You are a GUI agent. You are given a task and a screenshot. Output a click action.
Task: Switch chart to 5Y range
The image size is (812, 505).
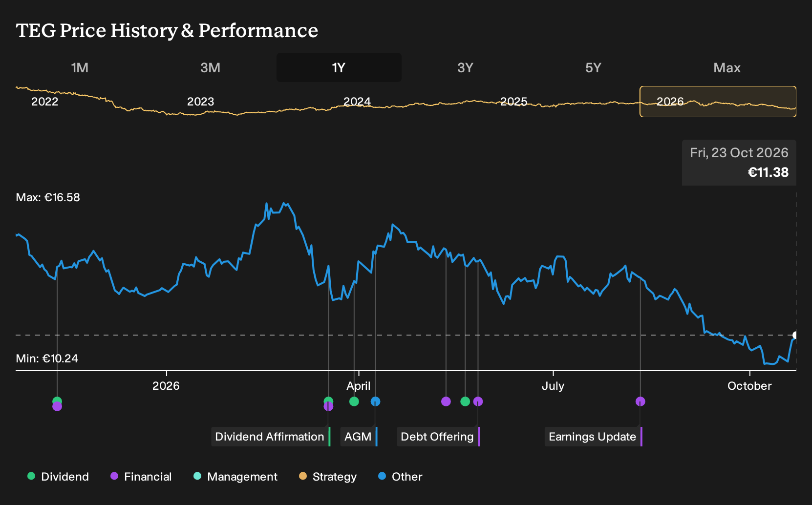[x=593, y=67]
